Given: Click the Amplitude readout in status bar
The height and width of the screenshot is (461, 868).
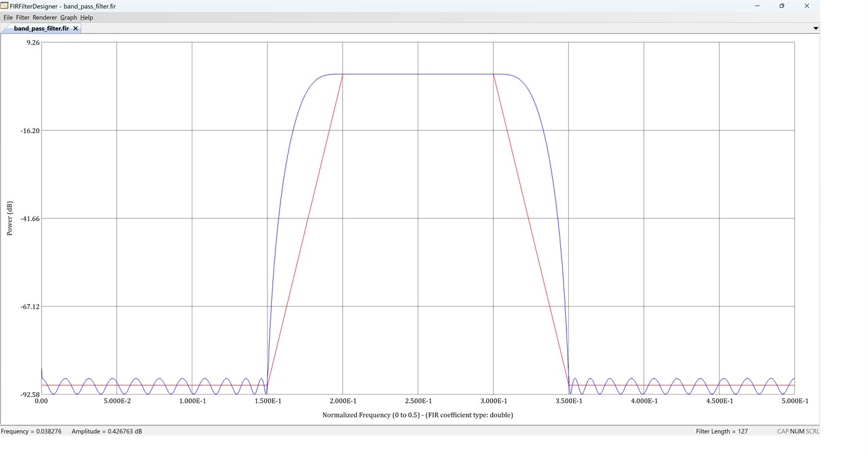Looking at the screenshot, I should 107,431.
